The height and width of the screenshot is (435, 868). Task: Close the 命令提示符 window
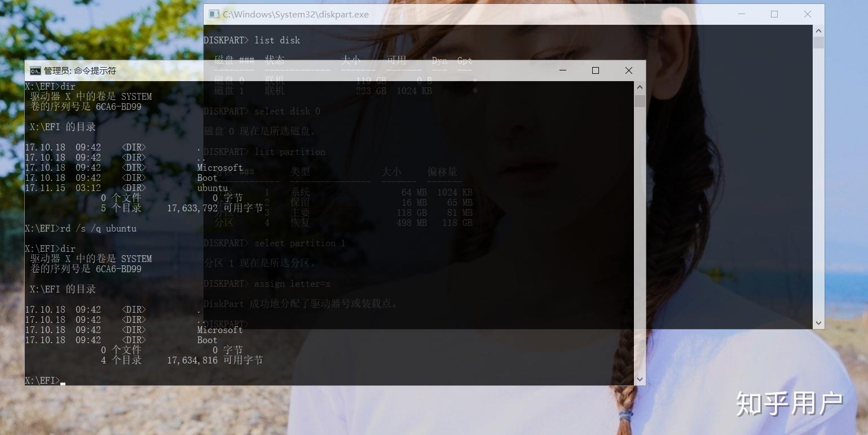628,70
